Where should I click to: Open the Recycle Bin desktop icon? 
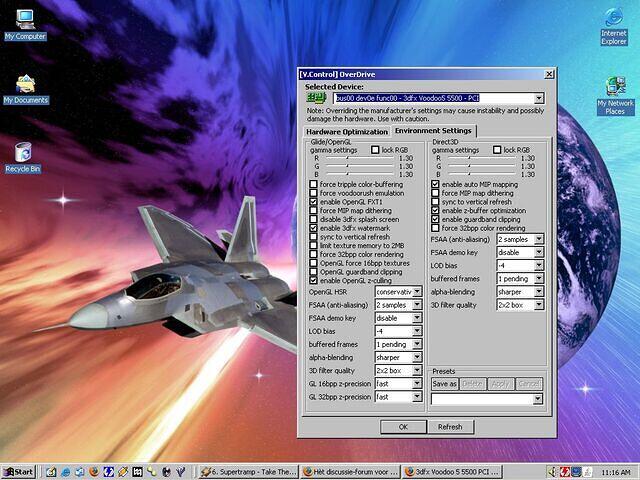(x=23, y=157)
